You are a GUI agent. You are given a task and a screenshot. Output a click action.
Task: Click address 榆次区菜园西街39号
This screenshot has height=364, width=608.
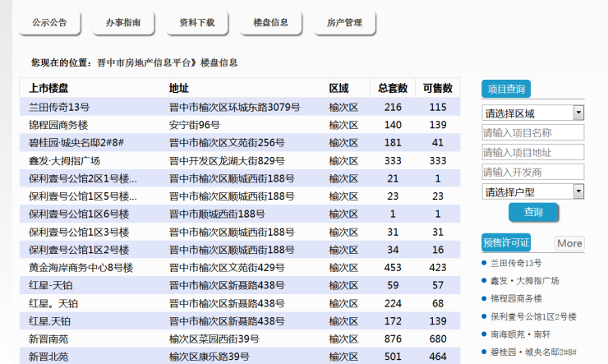point(214,339)
